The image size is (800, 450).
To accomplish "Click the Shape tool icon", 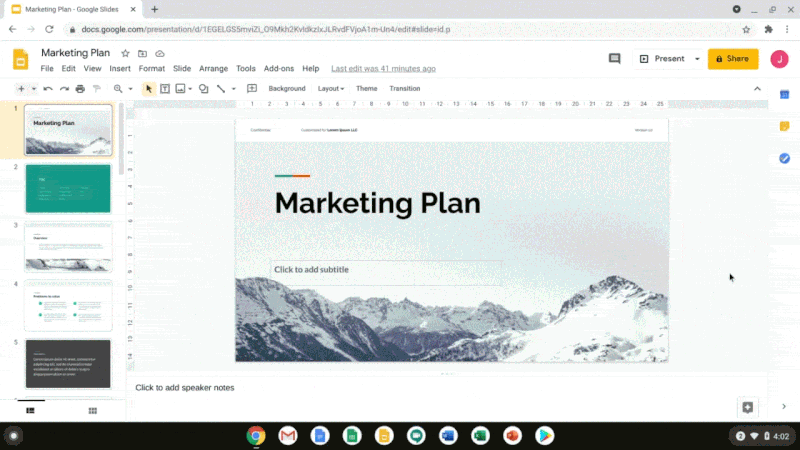I will point(203,89).
